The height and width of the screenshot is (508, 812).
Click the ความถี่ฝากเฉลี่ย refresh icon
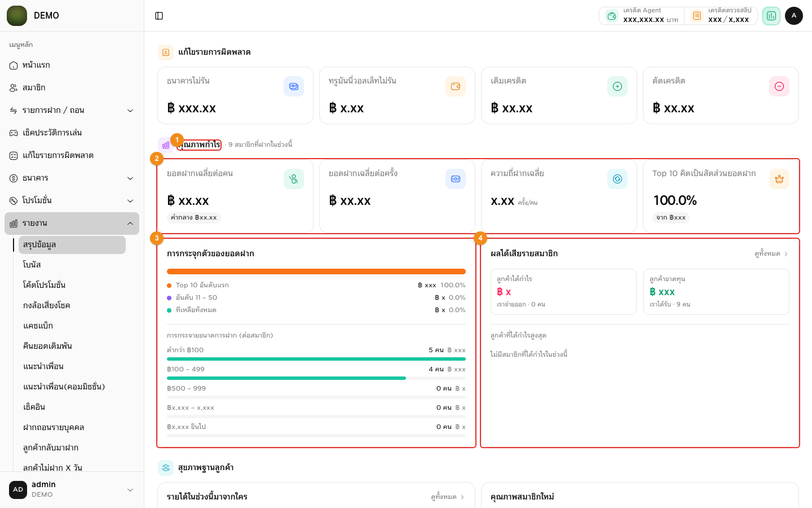(x=617, y=179)
